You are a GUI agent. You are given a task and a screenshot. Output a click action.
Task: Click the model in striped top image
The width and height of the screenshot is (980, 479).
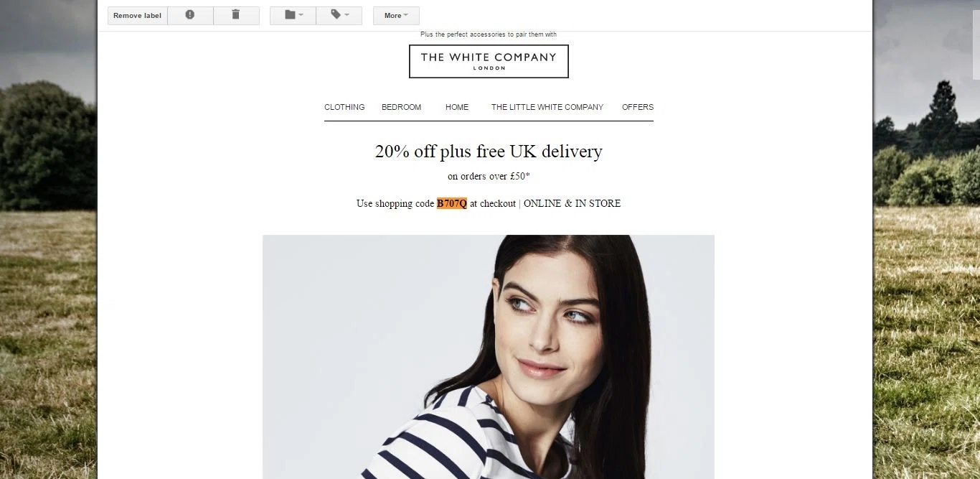click(x=489, y=357)
